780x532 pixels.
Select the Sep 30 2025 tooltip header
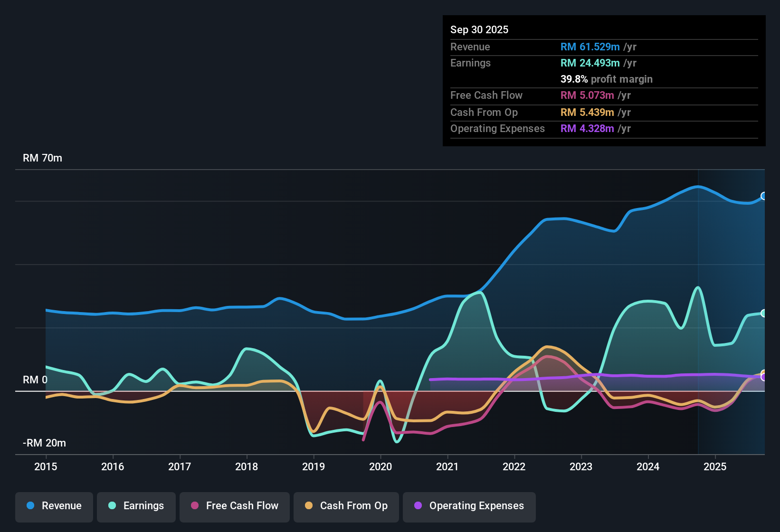coord(479,29)
